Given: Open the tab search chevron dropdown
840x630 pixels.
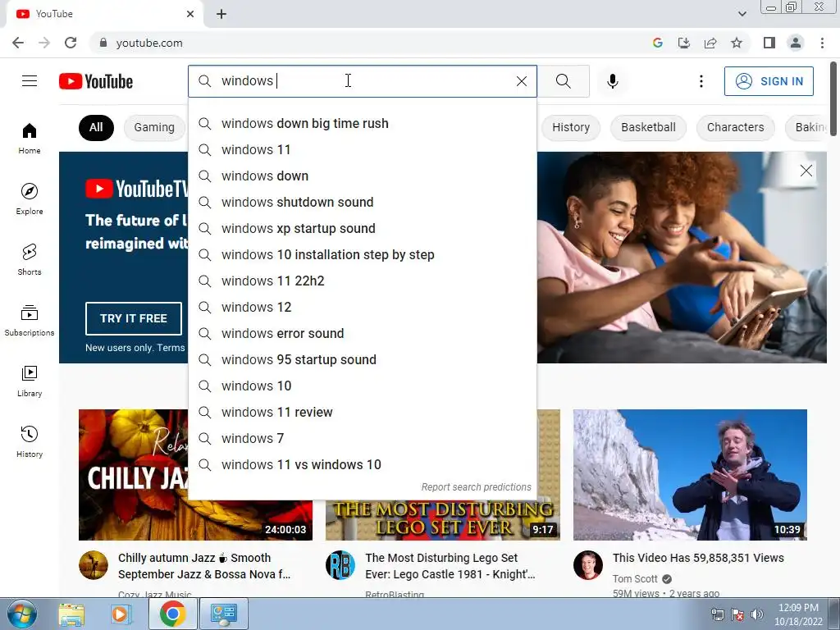Looking at the screenshot, I should (x=742, y=14).
